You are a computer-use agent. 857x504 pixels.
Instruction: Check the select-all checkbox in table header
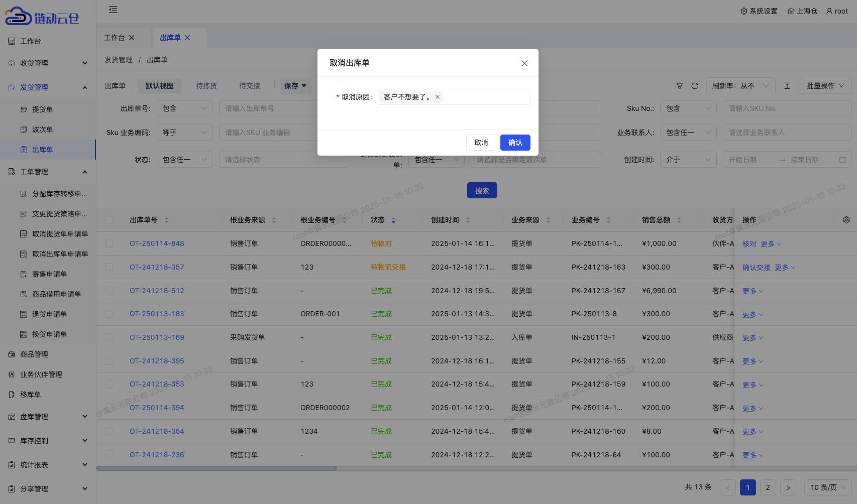[x=109, y=220]
